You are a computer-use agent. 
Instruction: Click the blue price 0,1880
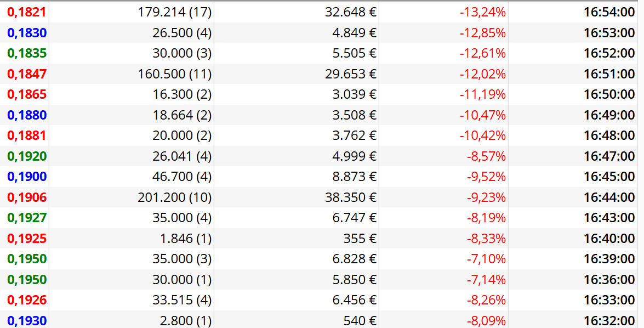27,115
